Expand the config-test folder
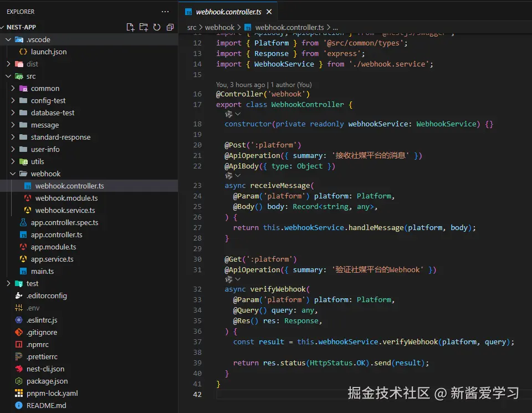Screen dimensions: 532x413 (13, 100)
